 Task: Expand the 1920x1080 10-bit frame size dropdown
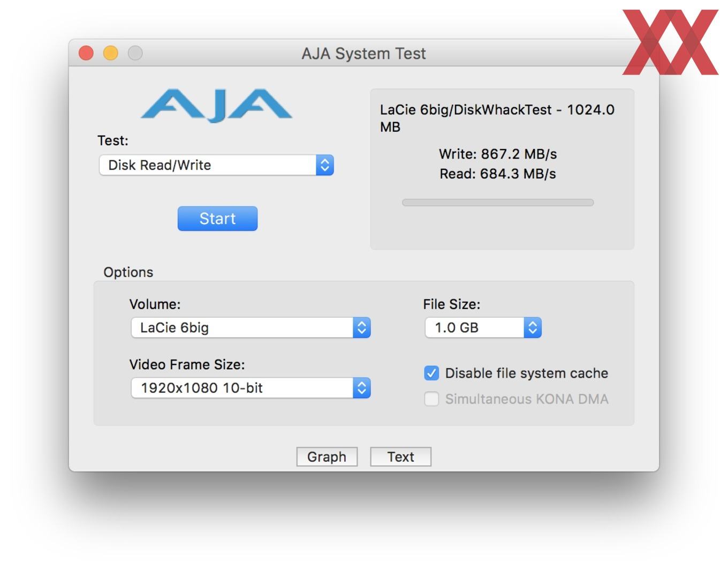pos(251,388)
